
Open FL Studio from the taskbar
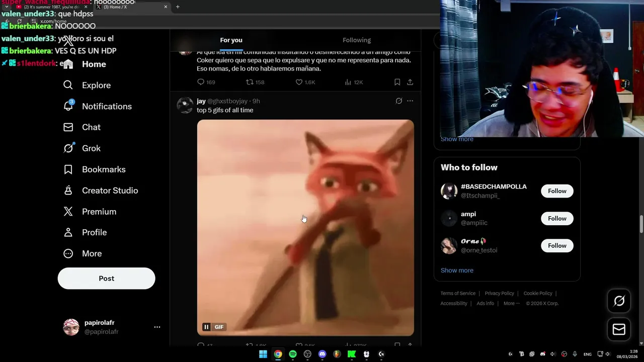337,354
